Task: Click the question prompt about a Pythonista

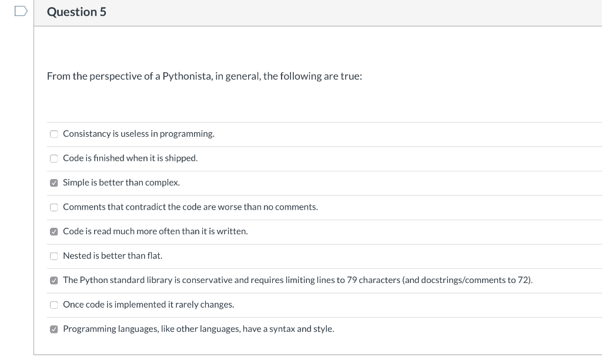Action: [204, 76]
